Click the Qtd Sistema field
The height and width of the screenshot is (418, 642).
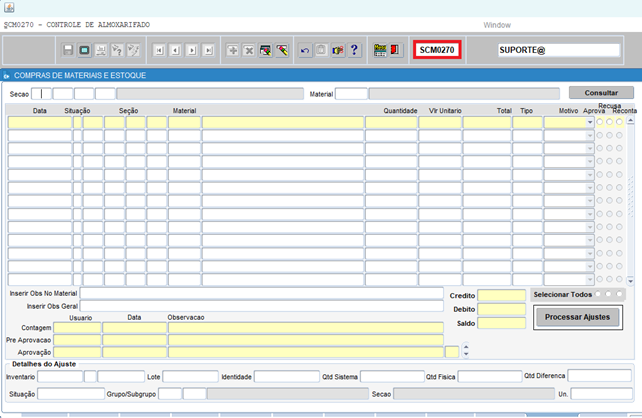[392, 377]
